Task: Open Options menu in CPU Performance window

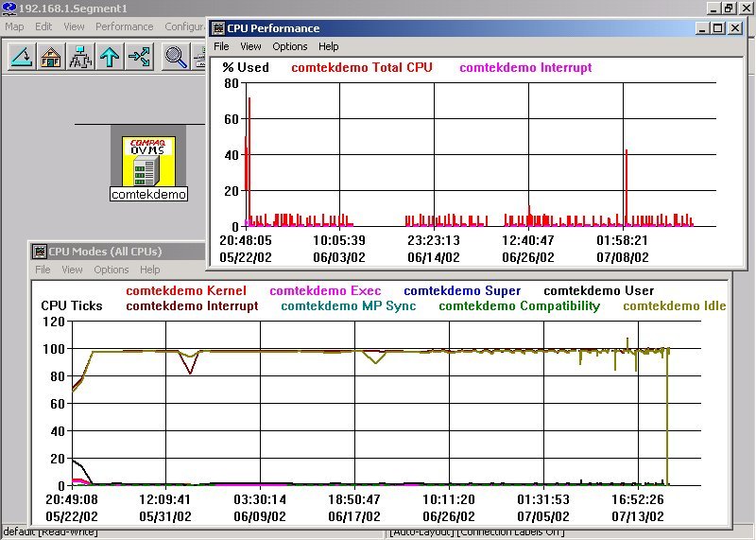Action: (x=290, y=46)
